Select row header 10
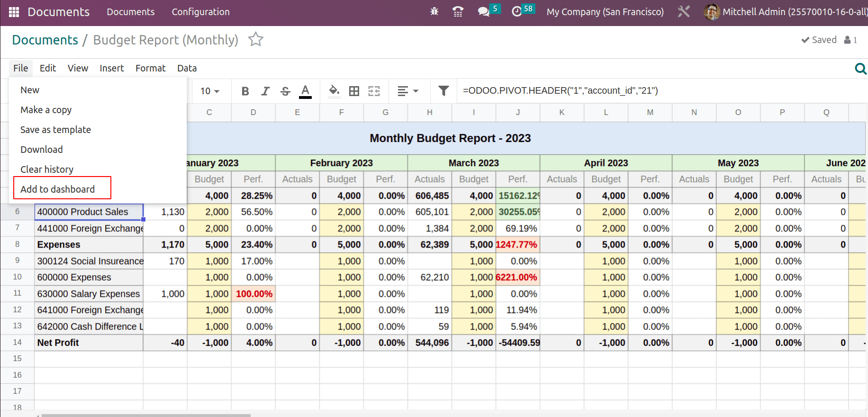The width and height of the screenshot is (868, 417). (18, 277)
